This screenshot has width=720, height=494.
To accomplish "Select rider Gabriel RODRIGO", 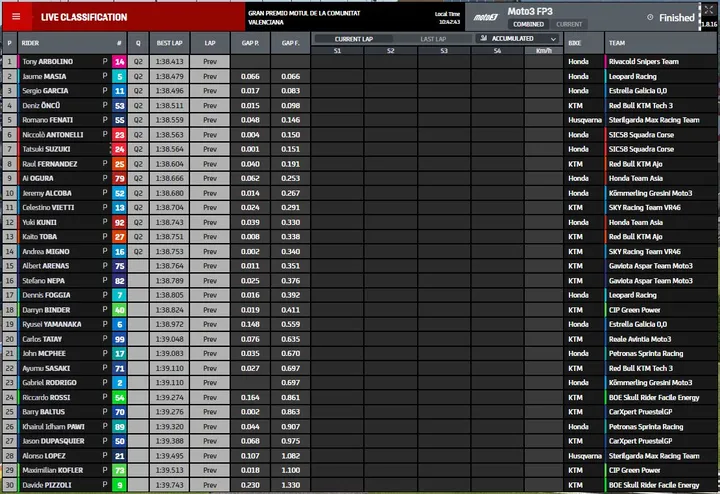I will 50,382.
